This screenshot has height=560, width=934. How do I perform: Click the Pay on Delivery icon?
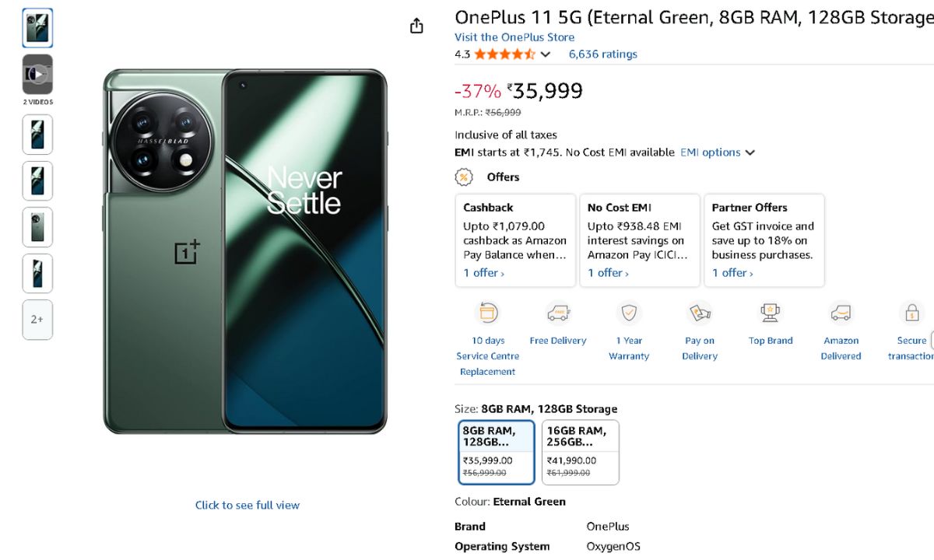point(700,313)
